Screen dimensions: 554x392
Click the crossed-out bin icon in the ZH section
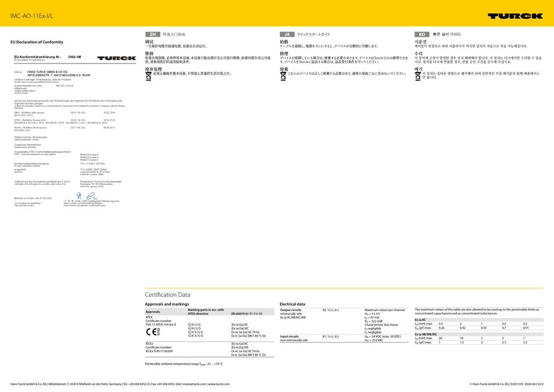(x=148, y=76)
